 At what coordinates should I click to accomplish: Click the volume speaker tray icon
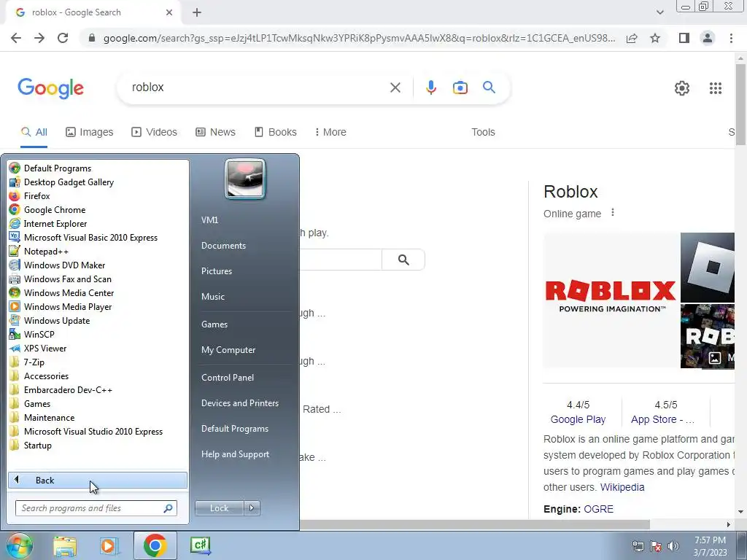[x=673, y=546]
